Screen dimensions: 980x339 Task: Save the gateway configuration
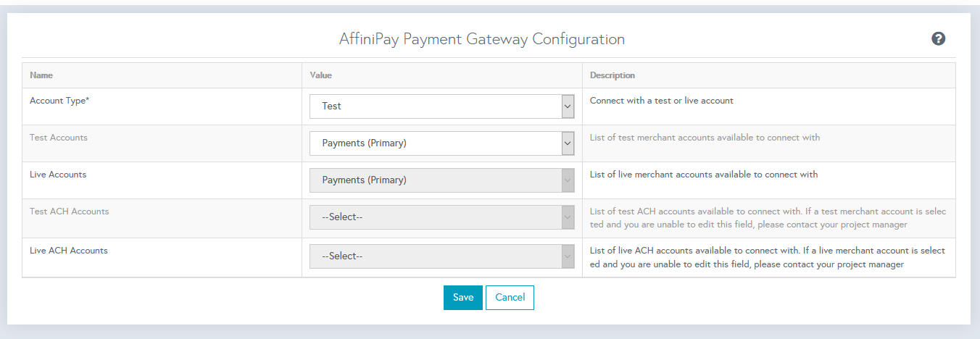click(x=463, y=298)
